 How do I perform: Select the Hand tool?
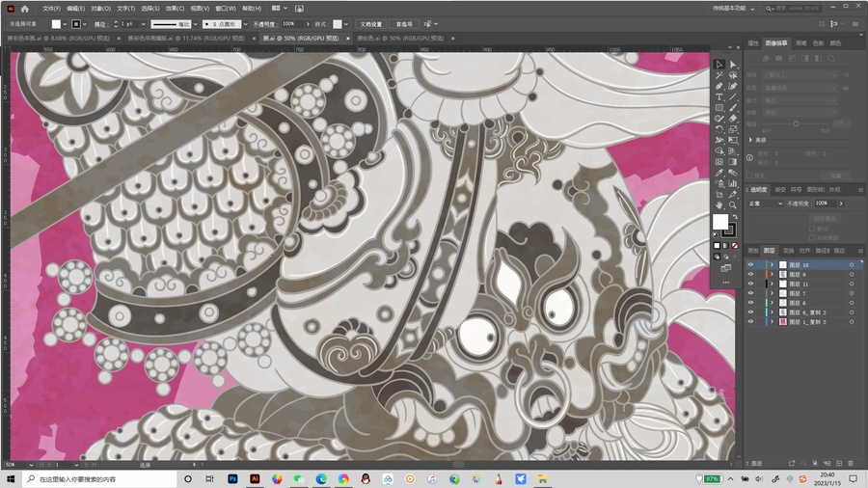(719, 204)
